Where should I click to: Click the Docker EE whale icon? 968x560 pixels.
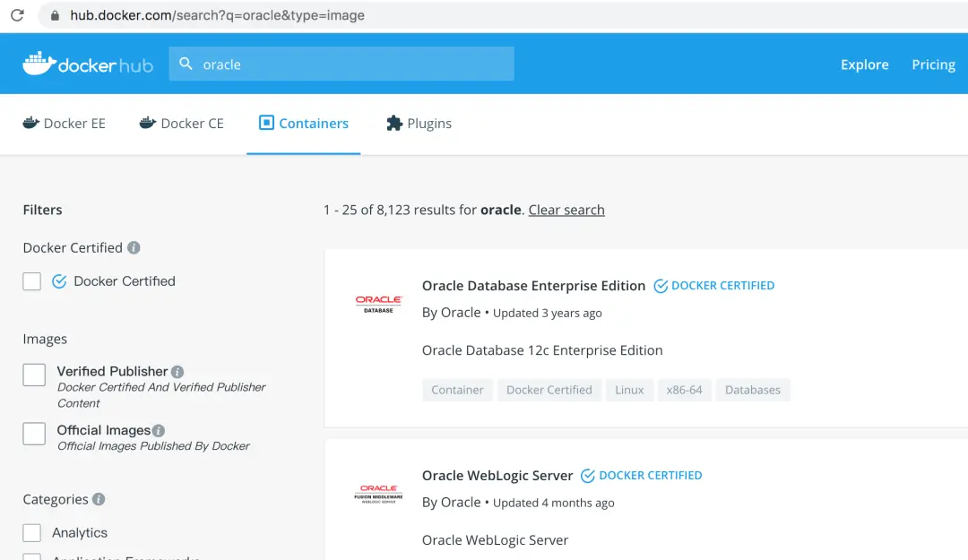coord(30,123)
